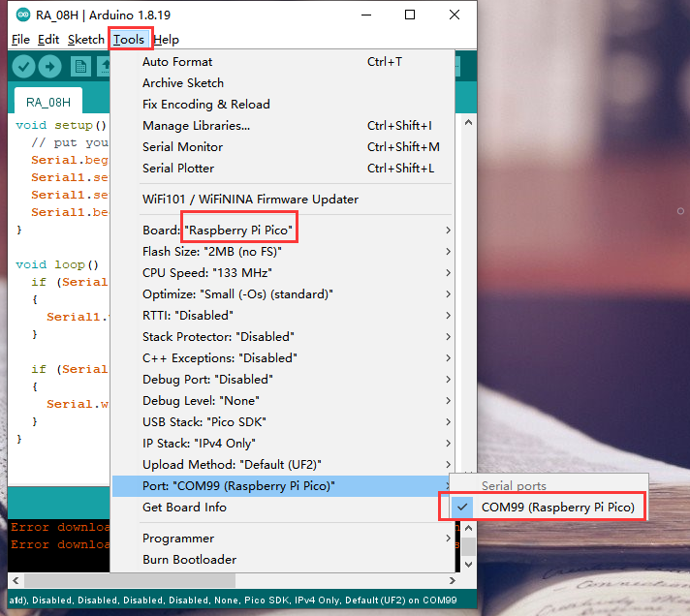
Task: Minimize the Arduino window
Action: pyautogui.click(x=366, y=15)
